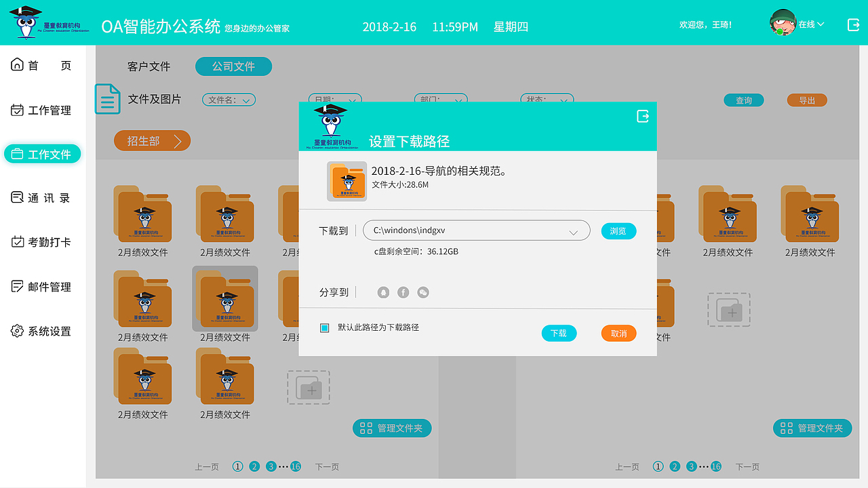
Task: Open the 通讯录 contacts section
Action: tap(43, 197)
